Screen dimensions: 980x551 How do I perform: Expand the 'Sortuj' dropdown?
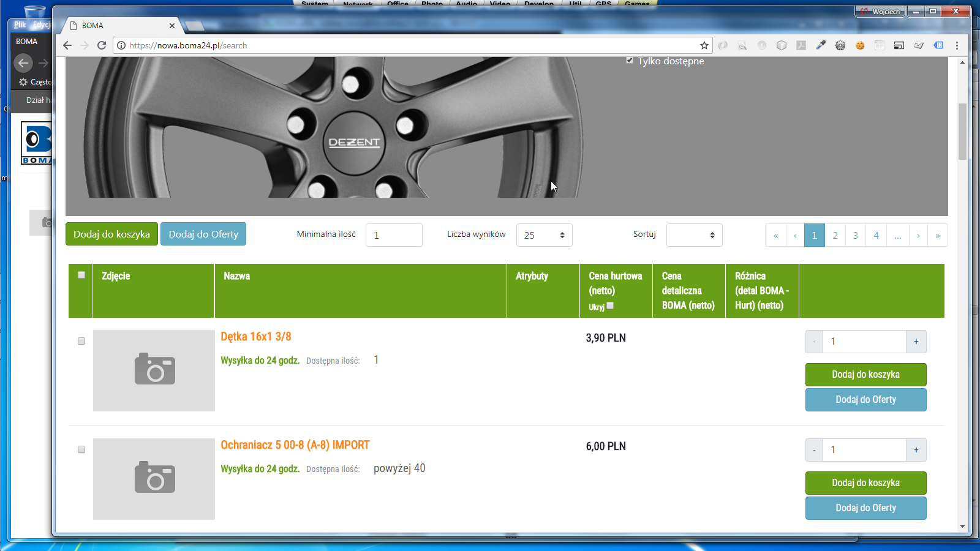click(x=694, y=235)
